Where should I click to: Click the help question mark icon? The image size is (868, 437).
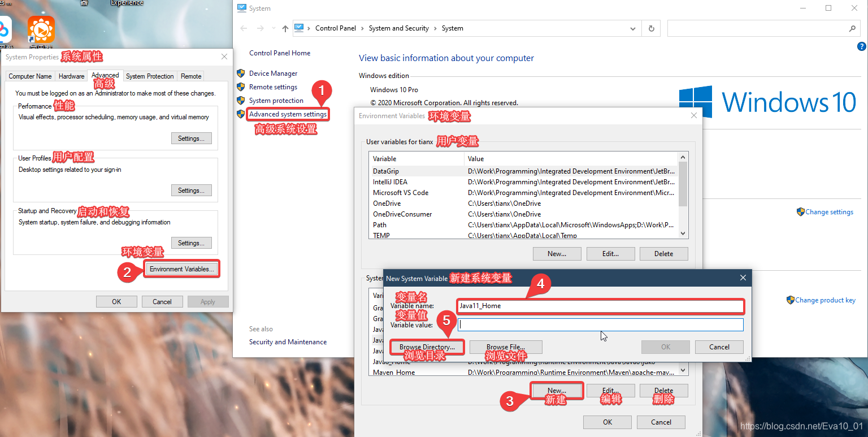tap(861, 47)
